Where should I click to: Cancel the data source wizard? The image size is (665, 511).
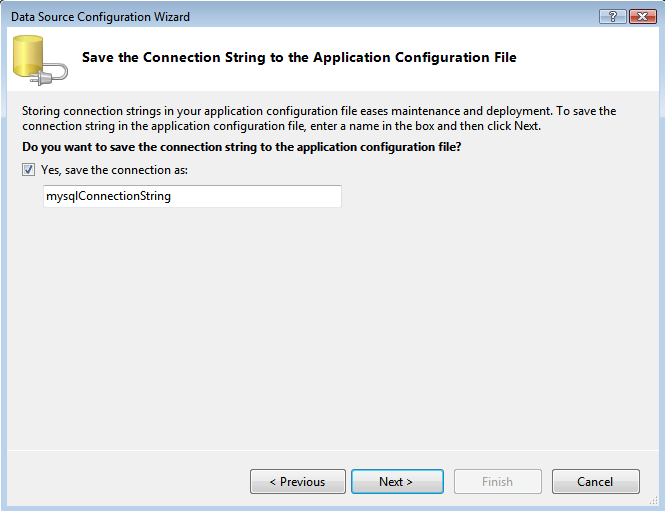click(x=595, y=482)
